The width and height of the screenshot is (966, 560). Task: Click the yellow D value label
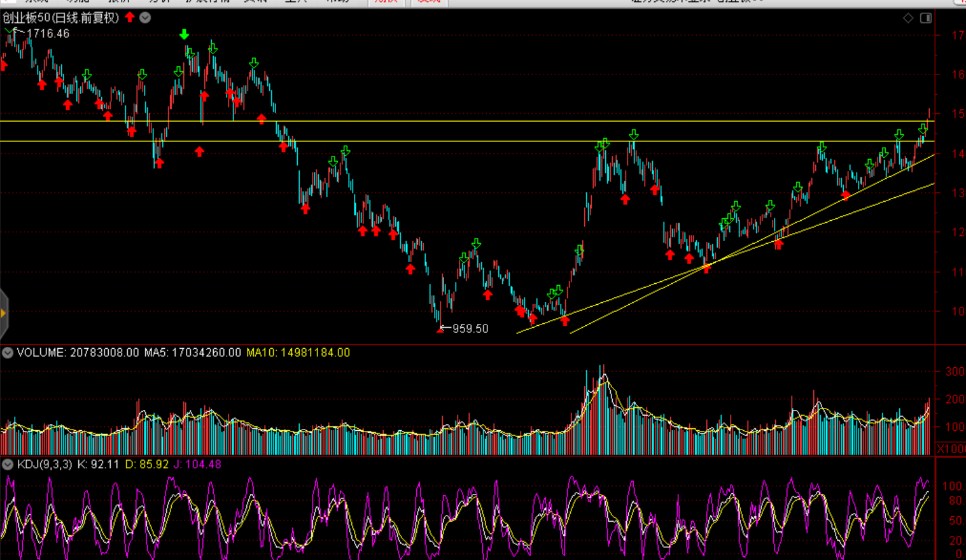[x=146, y=465]
